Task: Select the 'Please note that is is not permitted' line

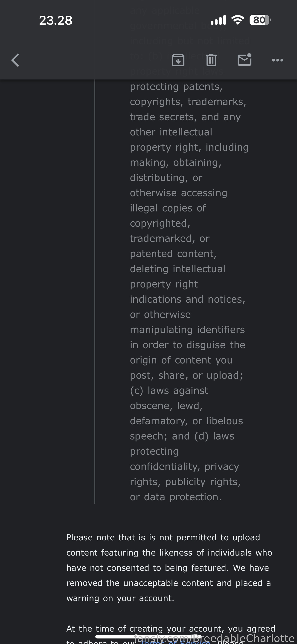Action: 163,538
